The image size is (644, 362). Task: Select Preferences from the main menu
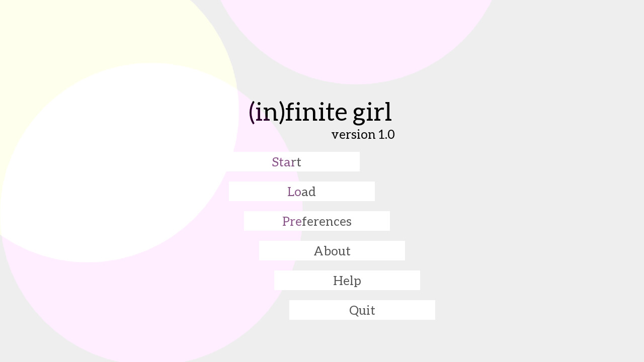coord(316,221)
